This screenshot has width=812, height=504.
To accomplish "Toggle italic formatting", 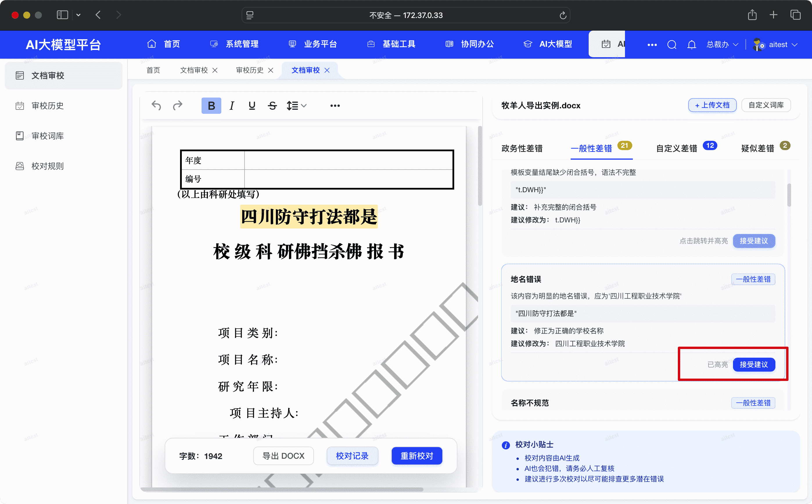I will click(x=232, y=106).
